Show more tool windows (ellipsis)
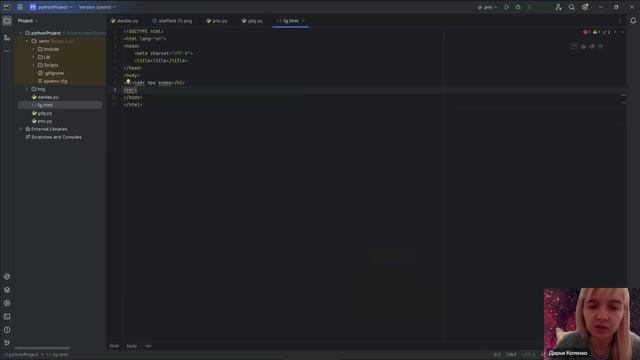 click(x=7, y=51)
